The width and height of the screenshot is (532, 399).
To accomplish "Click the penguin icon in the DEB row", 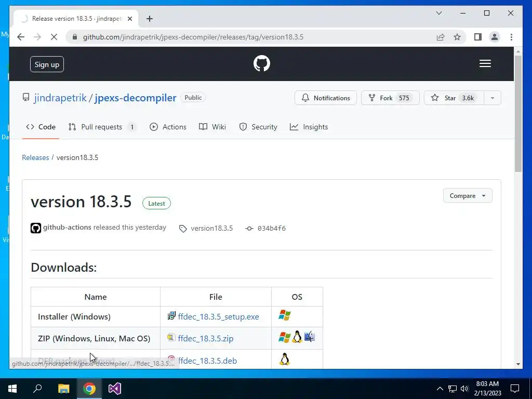I will click(284, 358).
